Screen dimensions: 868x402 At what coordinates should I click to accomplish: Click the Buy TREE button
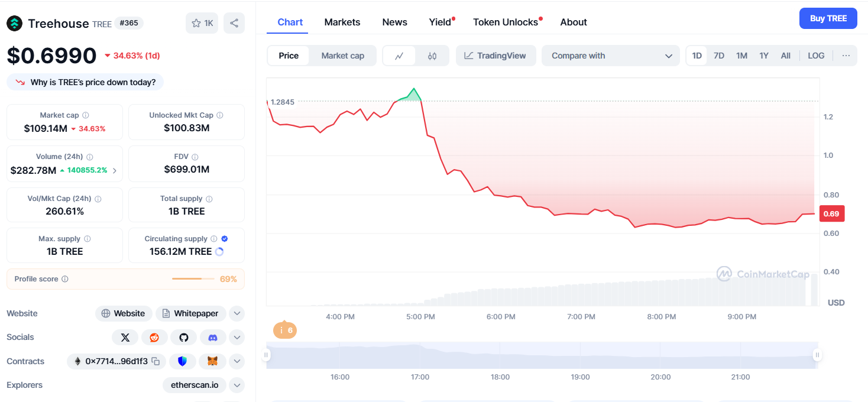[828, 18]
